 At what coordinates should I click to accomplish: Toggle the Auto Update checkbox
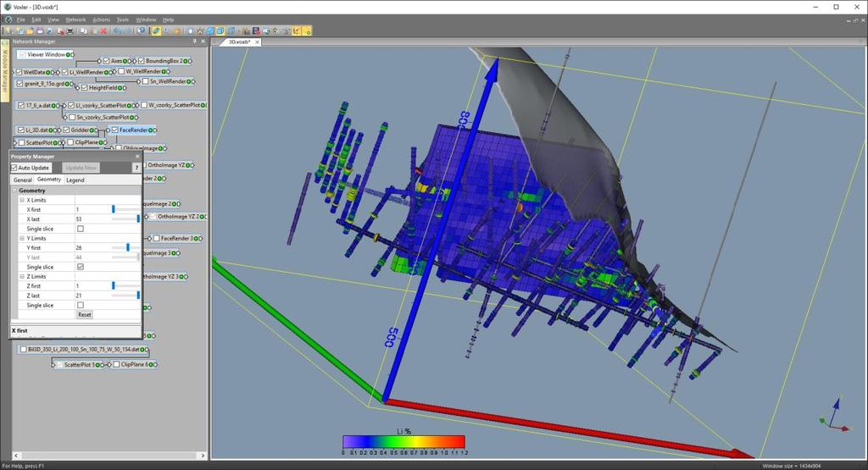[14, 168]
